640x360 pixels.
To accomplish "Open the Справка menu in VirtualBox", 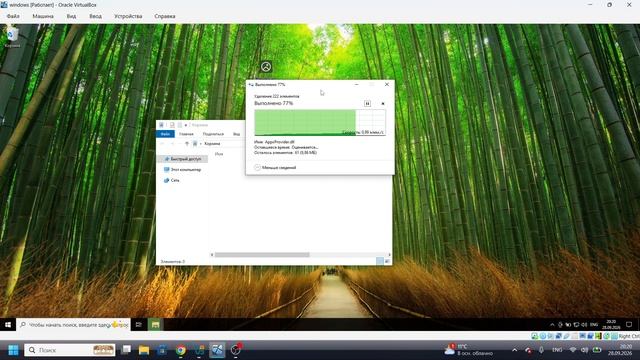I will click(165, 16).
